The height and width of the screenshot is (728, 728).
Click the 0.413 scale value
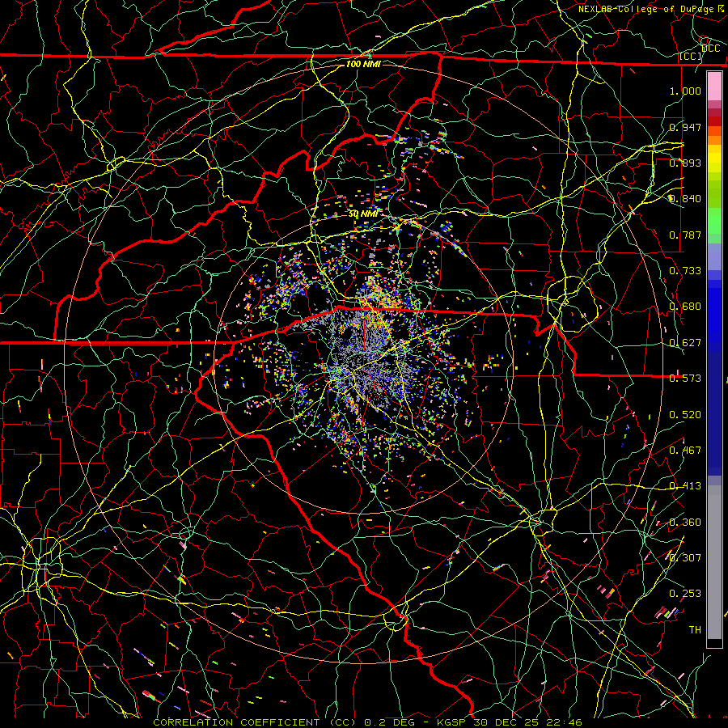click(685, 485)
